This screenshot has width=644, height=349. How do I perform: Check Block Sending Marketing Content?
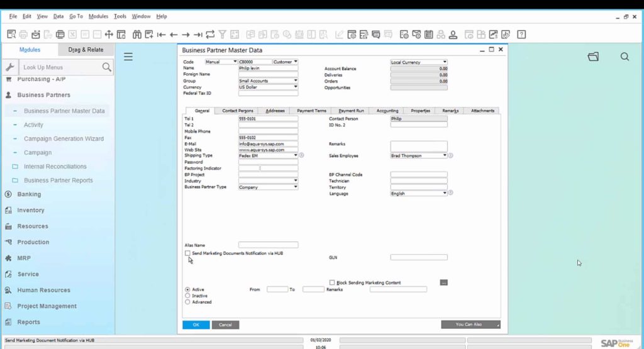click(332, 282)
